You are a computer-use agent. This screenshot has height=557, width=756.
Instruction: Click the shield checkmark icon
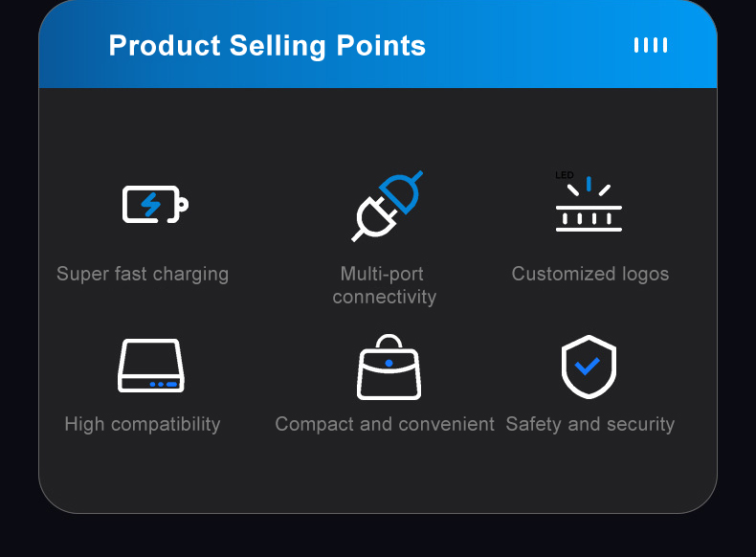tap(589, 367)
